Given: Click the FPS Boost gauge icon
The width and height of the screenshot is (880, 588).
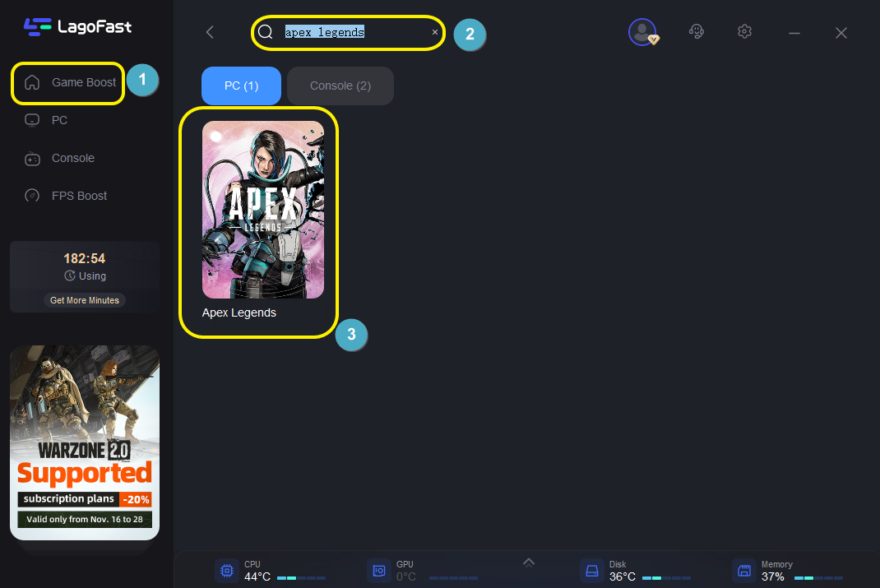Looking at the screenshot, I should click(32, 196).
